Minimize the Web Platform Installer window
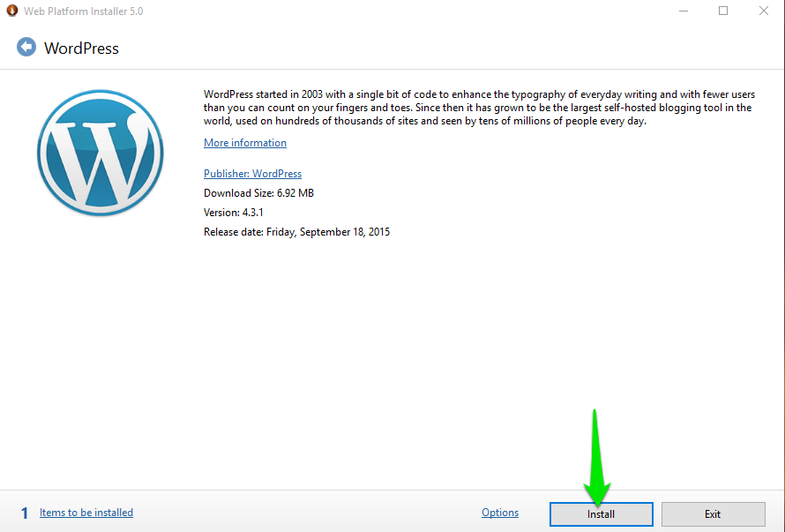Screen dimensions: 785x532 (684, 11)
